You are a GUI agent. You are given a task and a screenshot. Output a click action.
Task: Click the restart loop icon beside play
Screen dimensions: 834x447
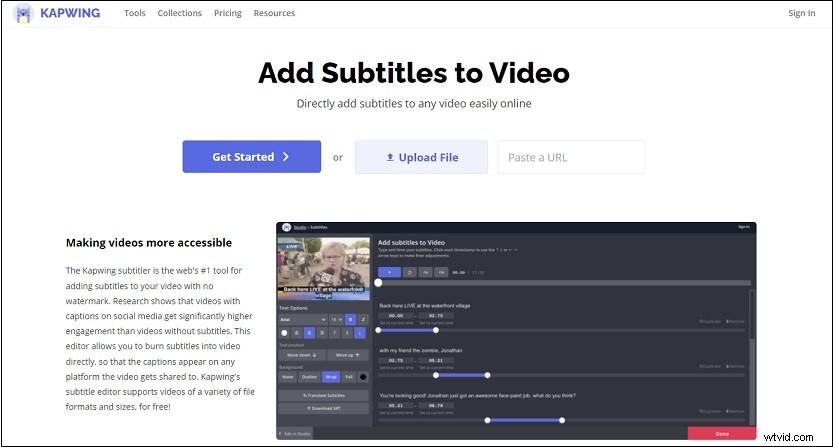point(410,272)
